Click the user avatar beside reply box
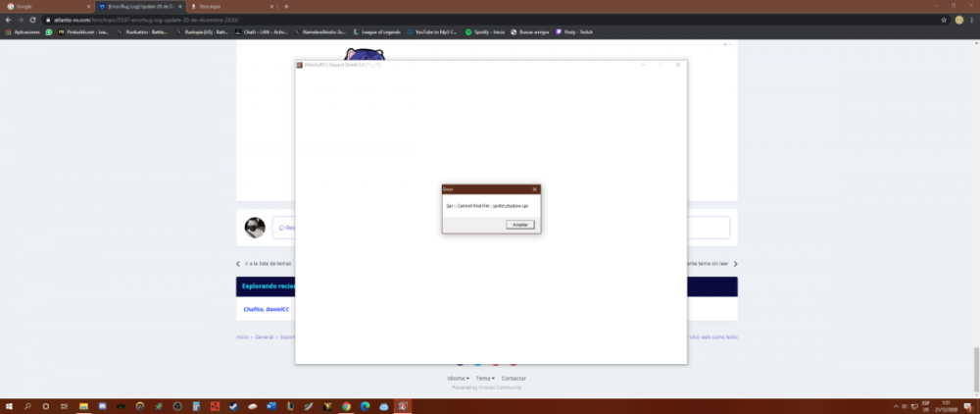 [255, 228]
